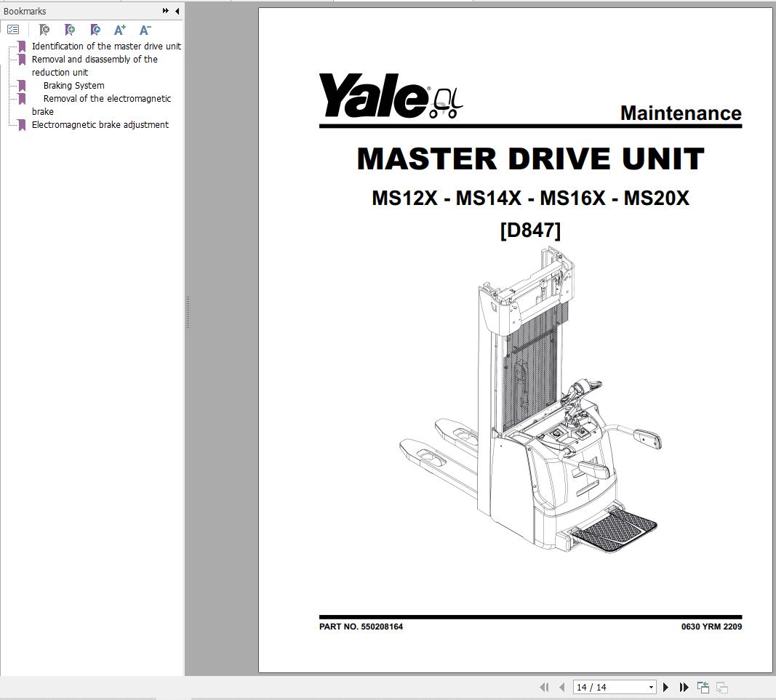
Task: Open the Braking System bookmark
Action: coord(73,85)
